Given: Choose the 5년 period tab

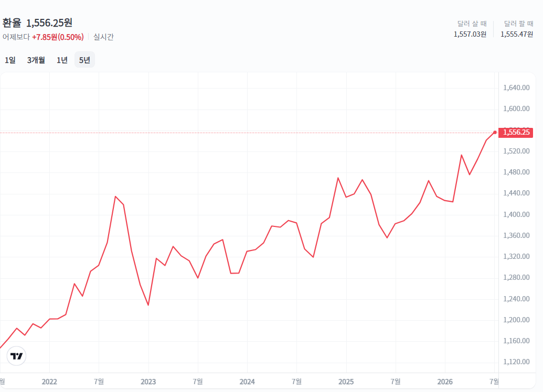Looking at the screenshot, I should point(84,60).
